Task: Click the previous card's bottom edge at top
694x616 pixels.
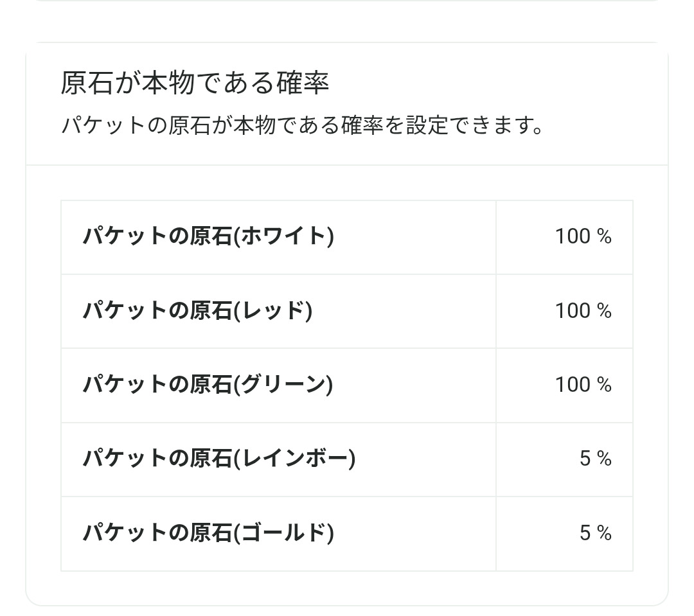Action: point(347,1)
